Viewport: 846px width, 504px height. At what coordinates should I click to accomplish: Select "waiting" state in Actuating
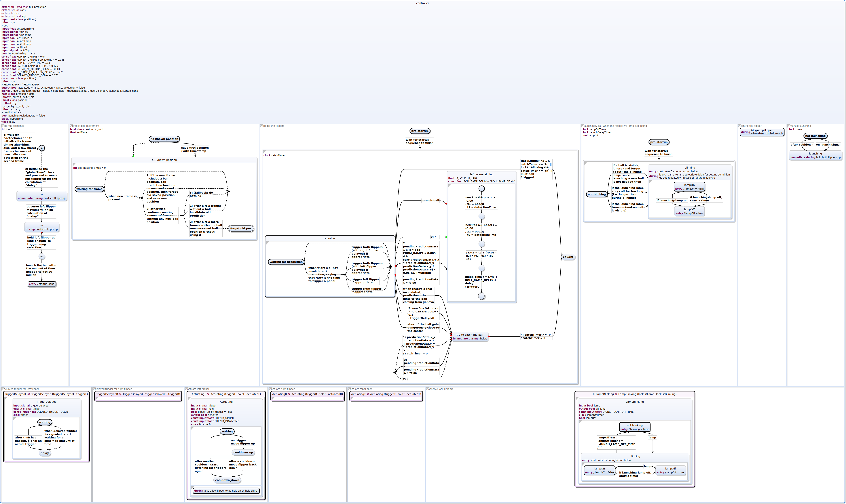[x=227, y=432]
